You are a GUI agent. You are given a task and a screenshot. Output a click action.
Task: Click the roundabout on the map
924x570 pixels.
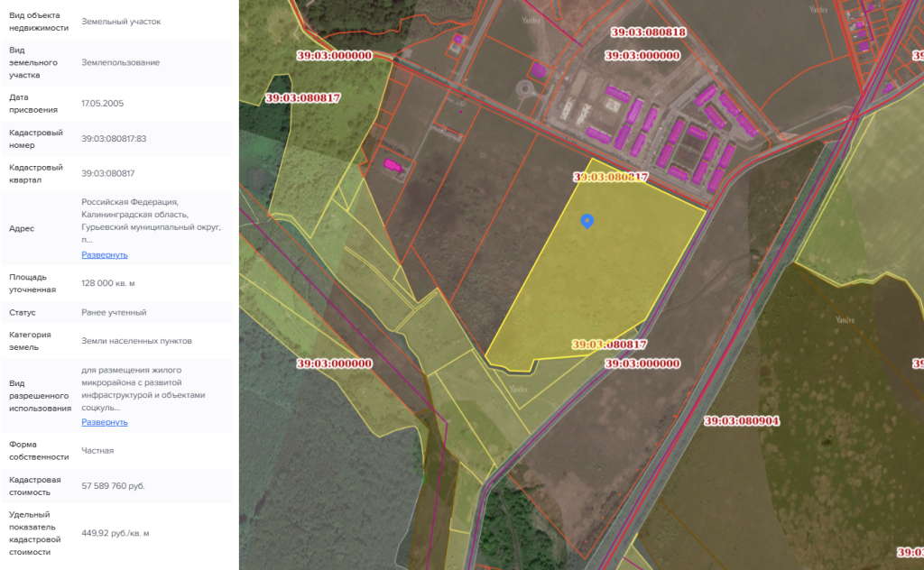click(x=523, y=90)
